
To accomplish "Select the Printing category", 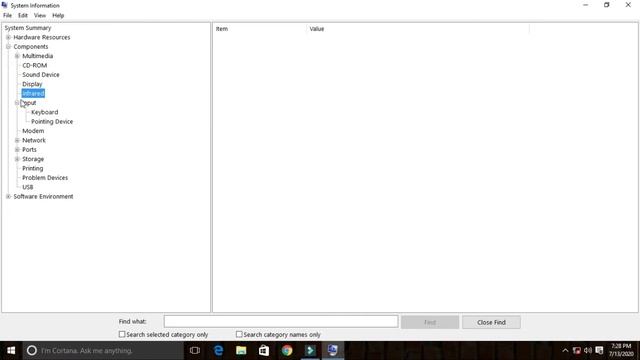I will pos(33,168).
